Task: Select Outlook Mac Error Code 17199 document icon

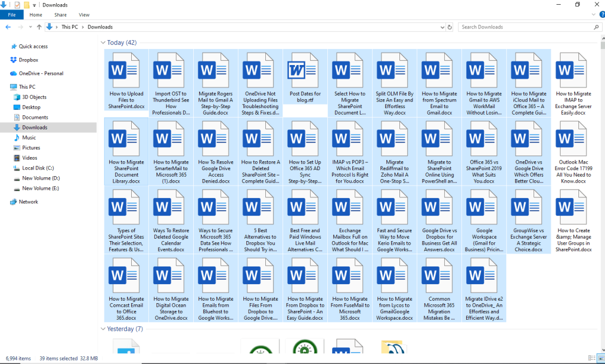Action: pyautogui.click(x=571, y=139)
